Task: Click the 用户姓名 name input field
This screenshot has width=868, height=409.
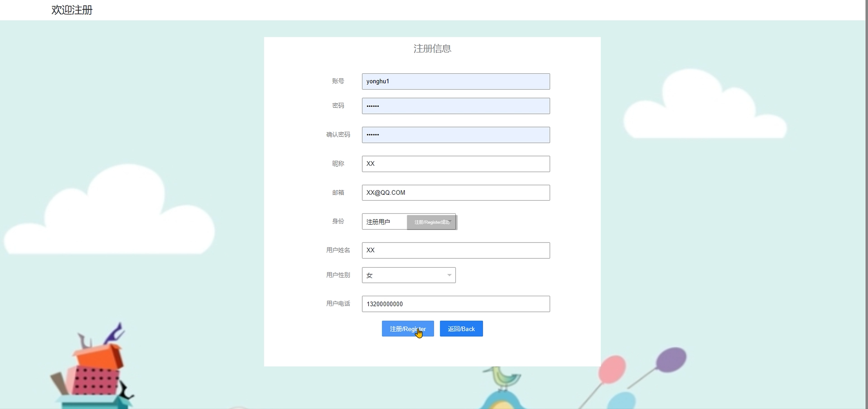Action: point(456,250)
